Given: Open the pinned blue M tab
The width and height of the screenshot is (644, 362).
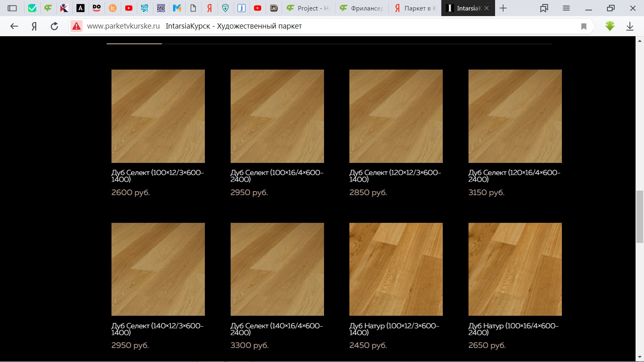Looking at the screenshot, I should point(177,8).
